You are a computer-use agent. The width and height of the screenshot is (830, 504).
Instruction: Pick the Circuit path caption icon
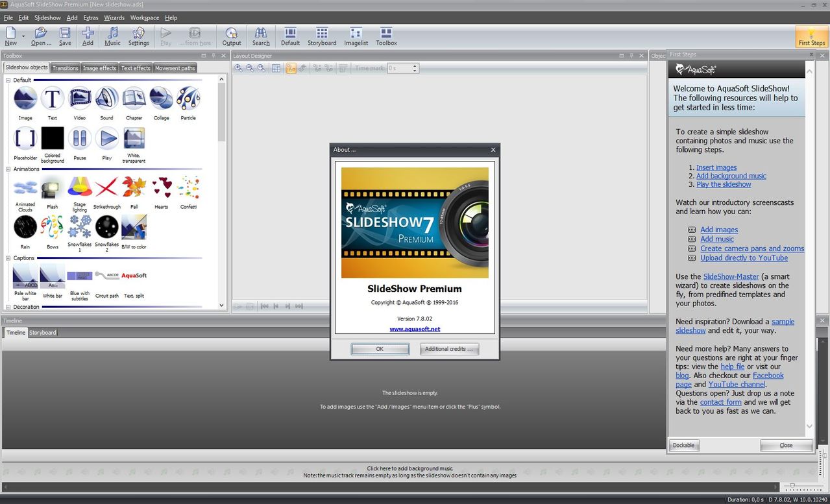(x=107, y=276)
